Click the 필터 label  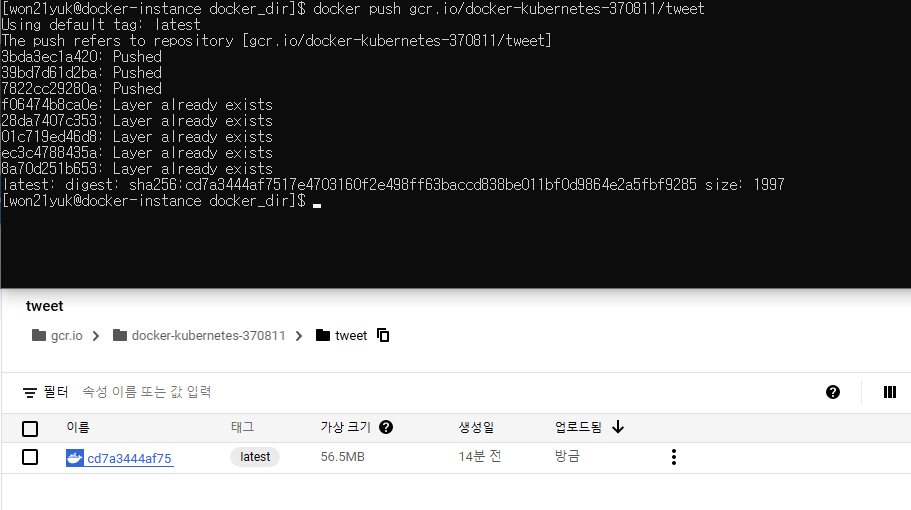coord(56,392)
